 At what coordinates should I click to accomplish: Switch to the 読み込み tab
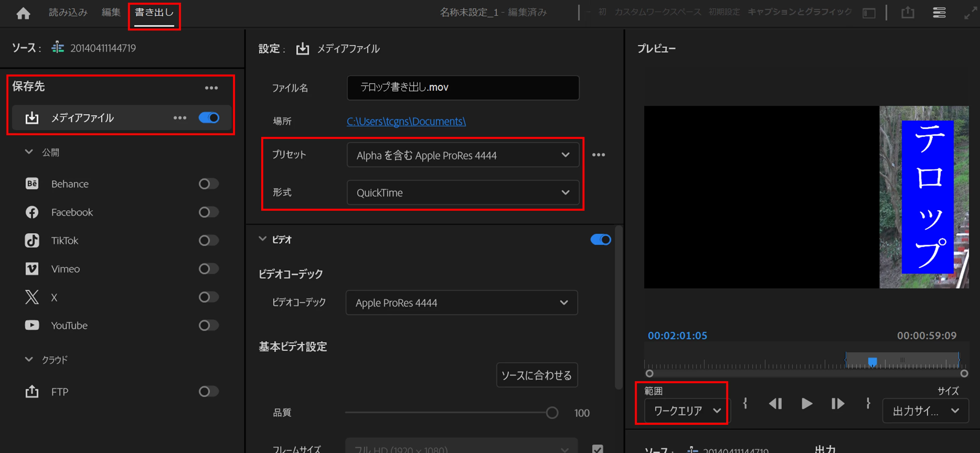[68, 12]
